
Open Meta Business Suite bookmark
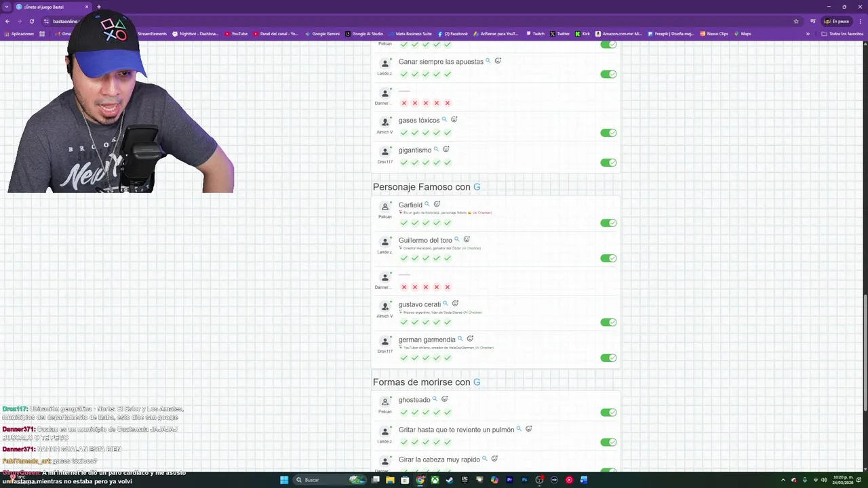[410, 34]
